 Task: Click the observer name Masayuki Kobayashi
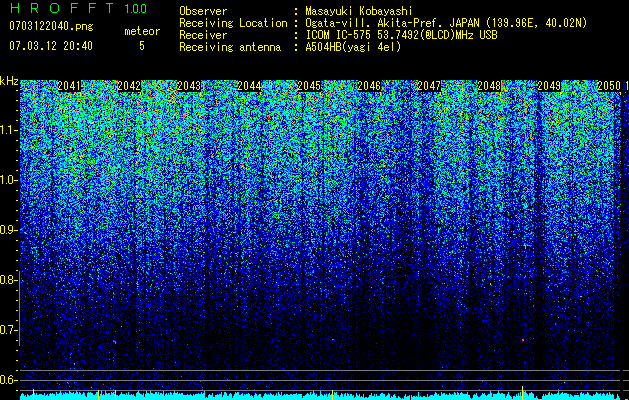pyautogui.click(x=359, y=11)
